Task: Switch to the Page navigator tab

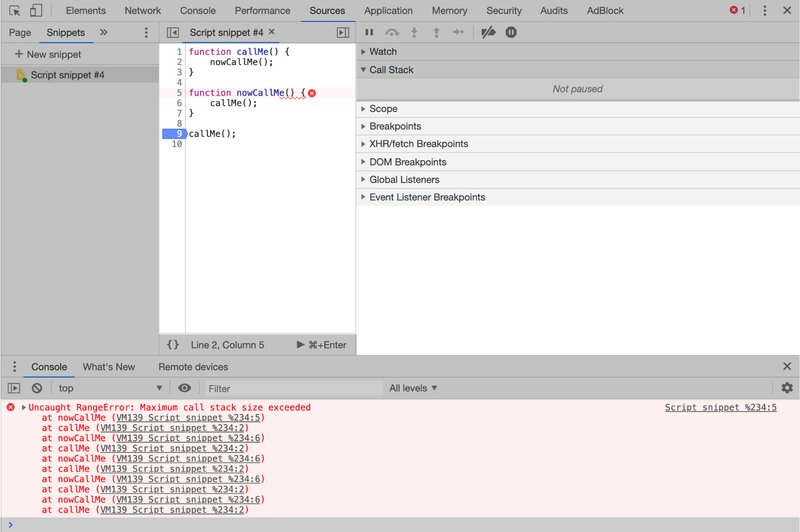Action: [x=20, y=32]
